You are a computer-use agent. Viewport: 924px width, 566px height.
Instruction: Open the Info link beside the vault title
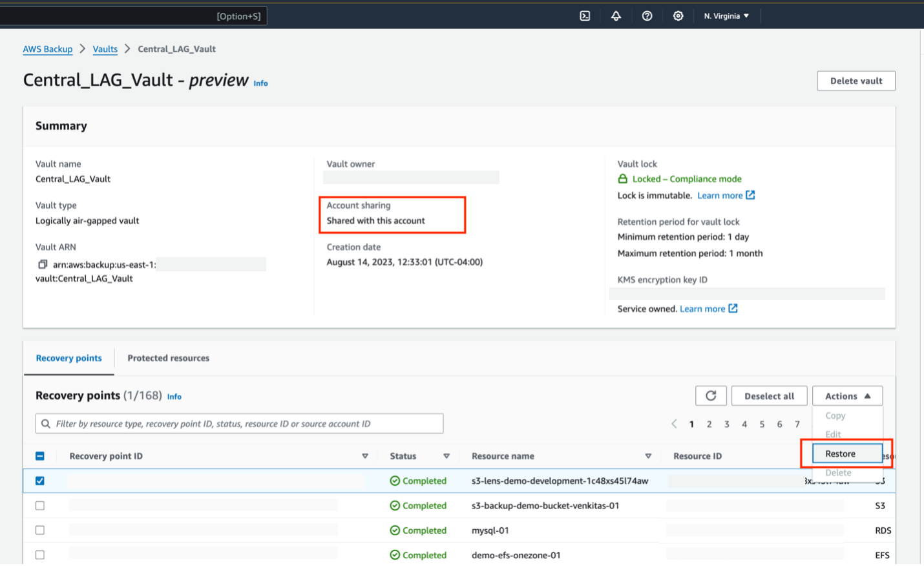pyautogui.click(x=260, y=83)
